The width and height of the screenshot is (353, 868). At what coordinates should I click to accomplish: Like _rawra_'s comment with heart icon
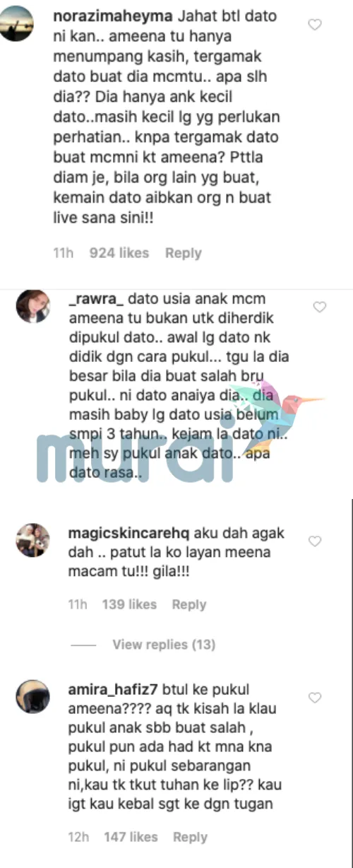coord(319,307)
